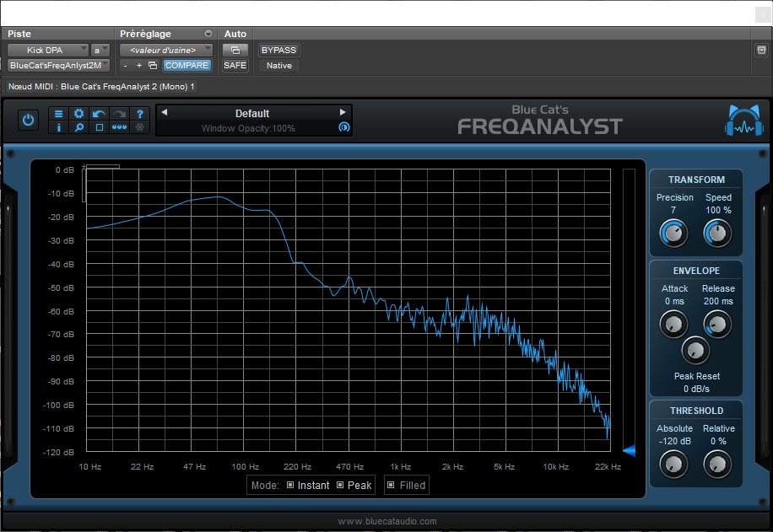Open the BlueCat'sFreqAnlyst2M plugin selector
Screen dimensions: 773x532
click(x=59, y=66)
